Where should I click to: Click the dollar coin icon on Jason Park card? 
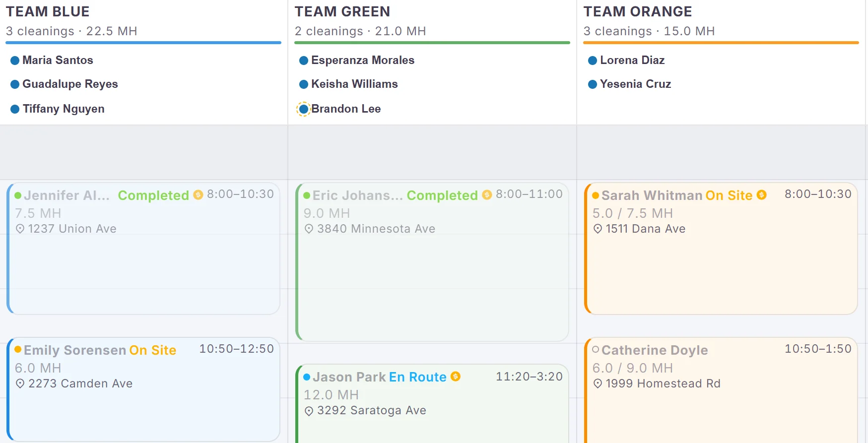pos(456,377)
